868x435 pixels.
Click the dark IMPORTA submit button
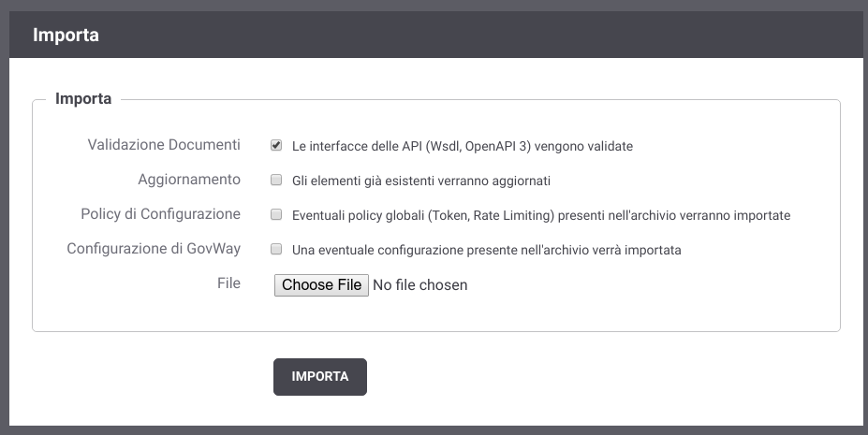pyautogui.click(x=320, y=376)
